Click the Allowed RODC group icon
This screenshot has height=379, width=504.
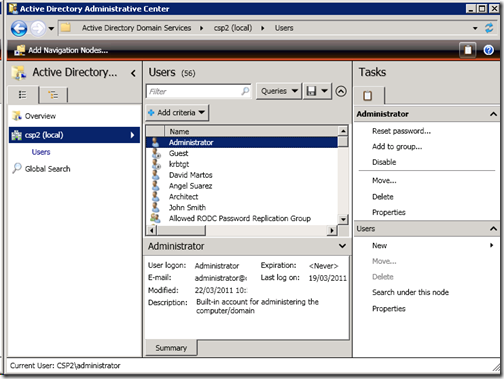155,218
